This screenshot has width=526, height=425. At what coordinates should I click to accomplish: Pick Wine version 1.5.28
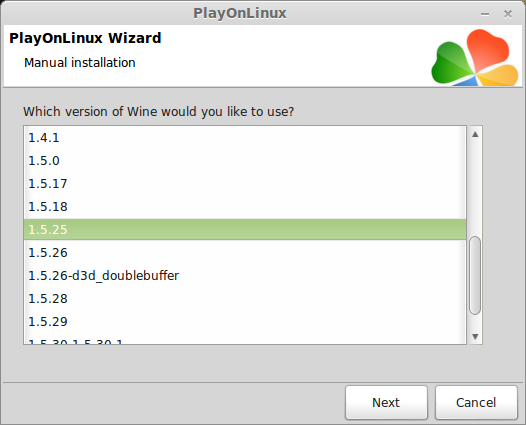(245, 299)
